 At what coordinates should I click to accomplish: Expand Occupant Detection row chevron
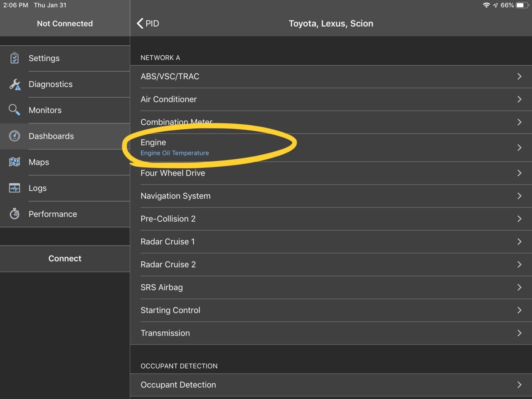[x=519, y=385]
